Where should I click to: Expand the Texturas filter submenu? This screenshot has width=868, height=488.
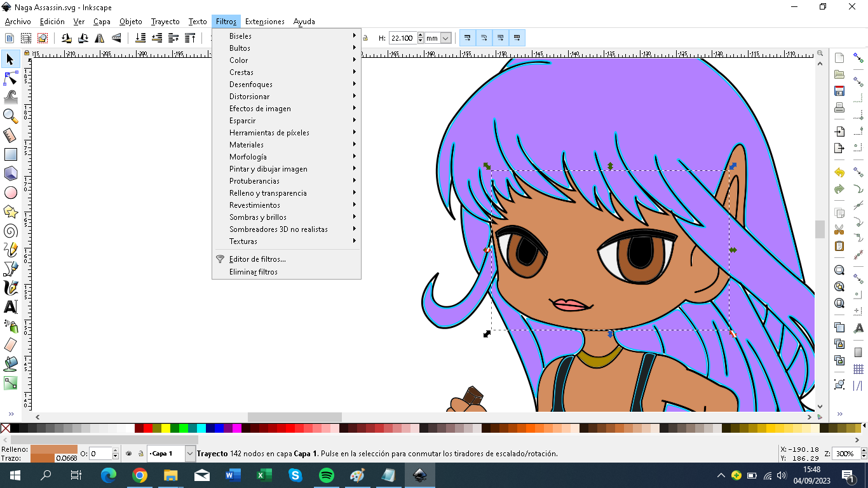tap(287, 241)
